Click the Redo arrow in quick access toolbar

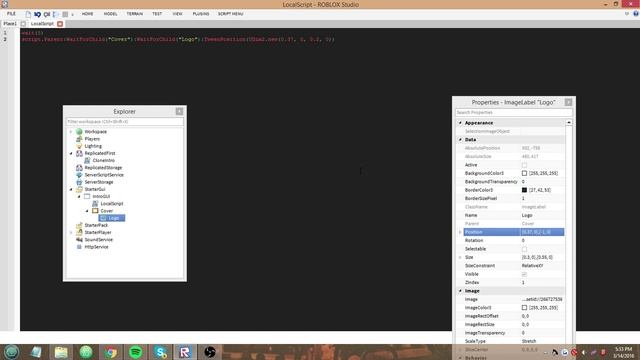point(47,14)
